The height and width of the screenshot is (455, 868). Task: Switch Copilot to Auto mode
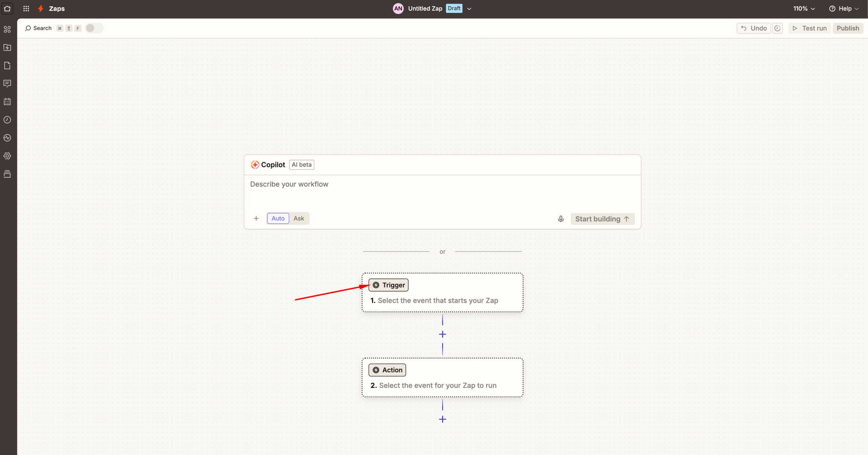[x=278, y=218]
